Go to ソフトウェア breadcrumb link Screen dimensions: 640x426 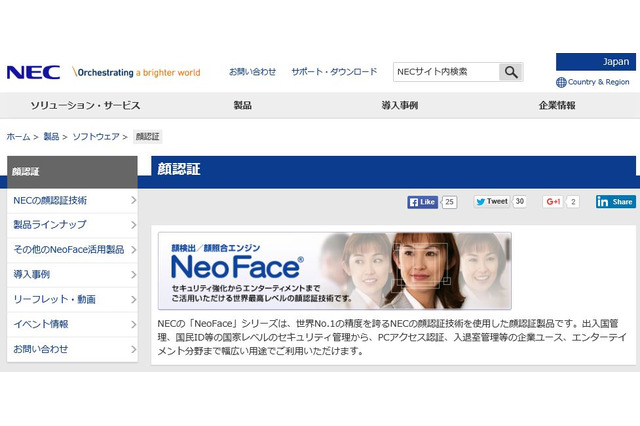pos(96,137)
